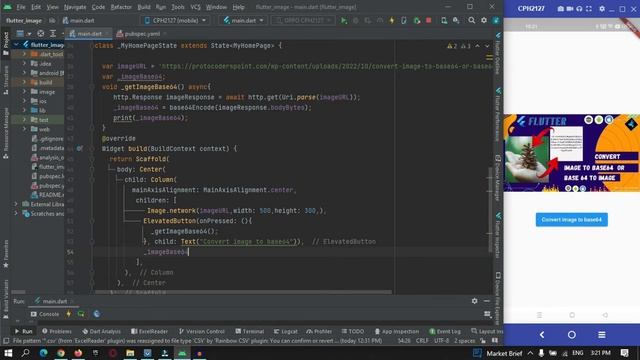Open Windows Start menu
The image size is (640, 360).
coord(8,353)
